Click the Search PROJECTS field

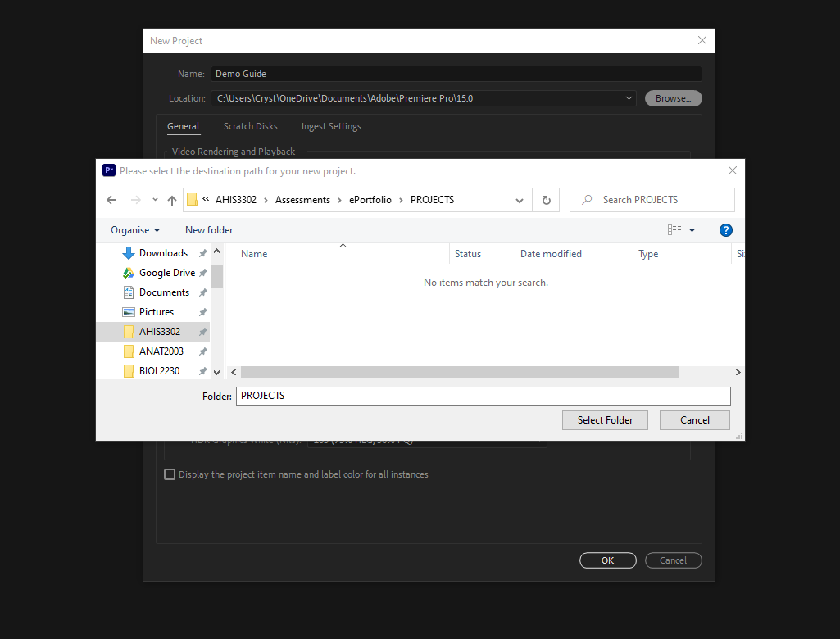coord(652,200)
